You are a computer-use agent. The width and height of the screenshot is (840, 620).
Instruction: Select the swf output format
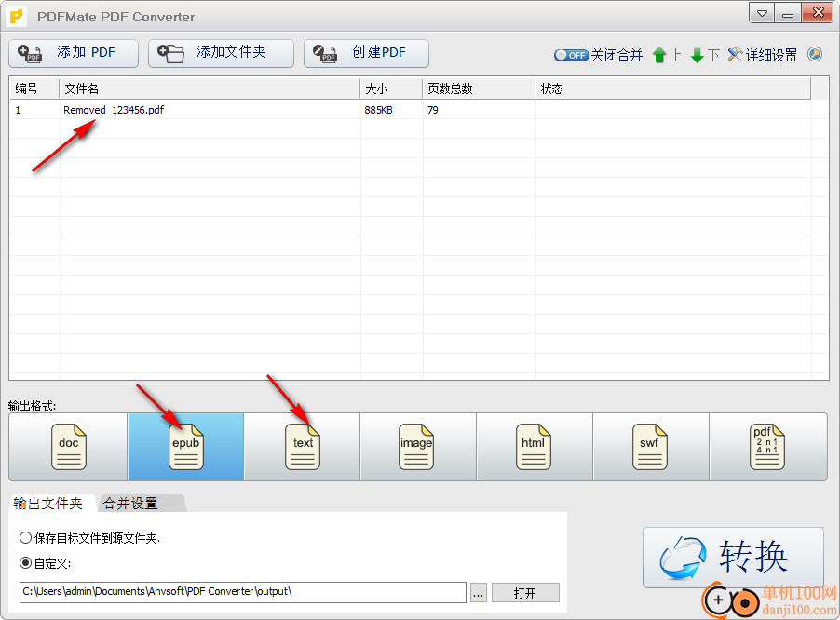[x=651, y=447]
